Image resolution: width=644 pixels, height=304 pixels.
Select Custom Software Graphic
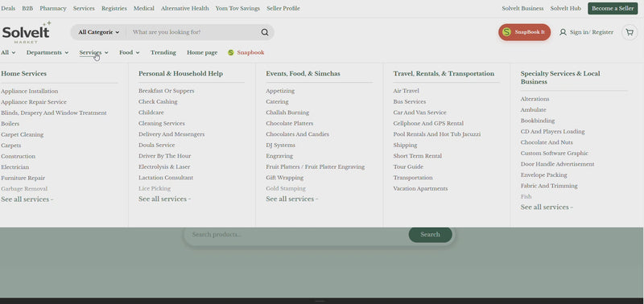[555, 153]
